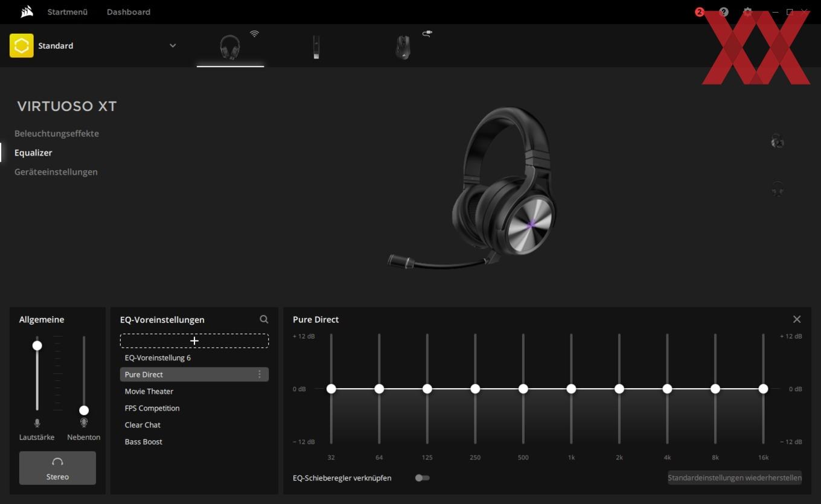Select Clear Chat preset
Viewport: 821px width, 504px height.
point(194,425)
